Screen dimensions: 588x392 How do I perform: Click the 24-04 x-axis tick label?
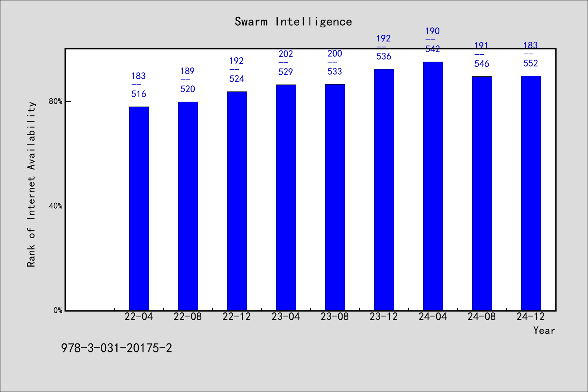coord(433,316)
